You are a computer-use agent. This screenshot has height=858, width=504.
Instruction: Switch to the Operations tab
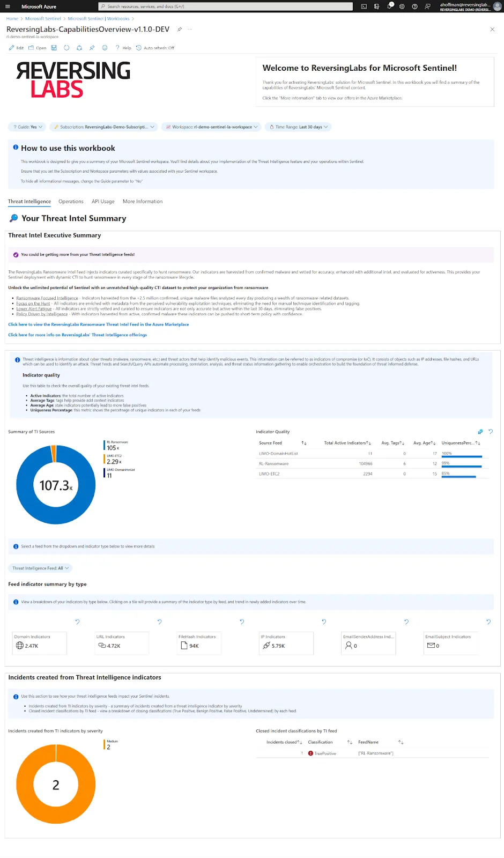71,202
